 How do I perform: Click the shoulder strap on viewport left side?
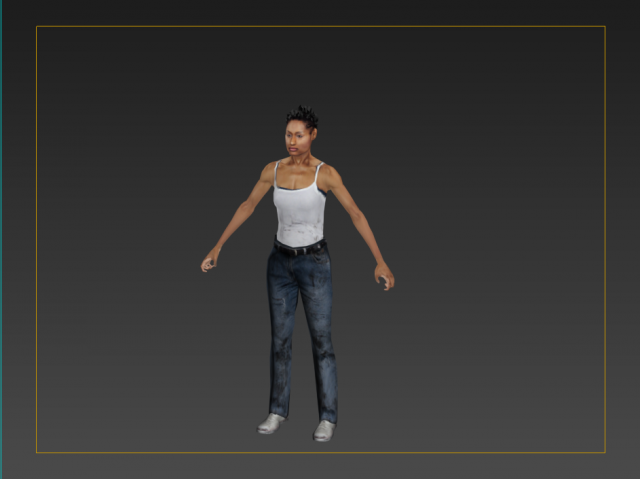(x=277, y=173)
